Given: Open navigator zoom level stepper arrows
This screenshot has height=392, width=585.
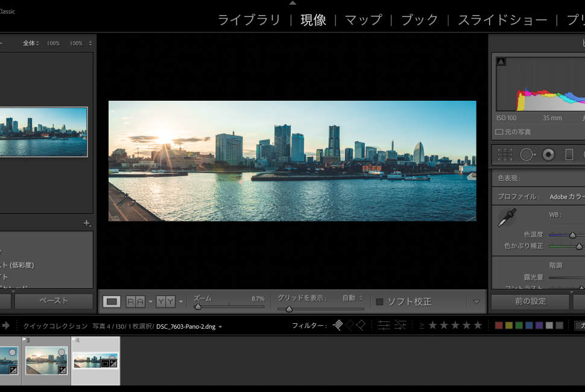Looking at the screenshot, I should pos(90,43).
